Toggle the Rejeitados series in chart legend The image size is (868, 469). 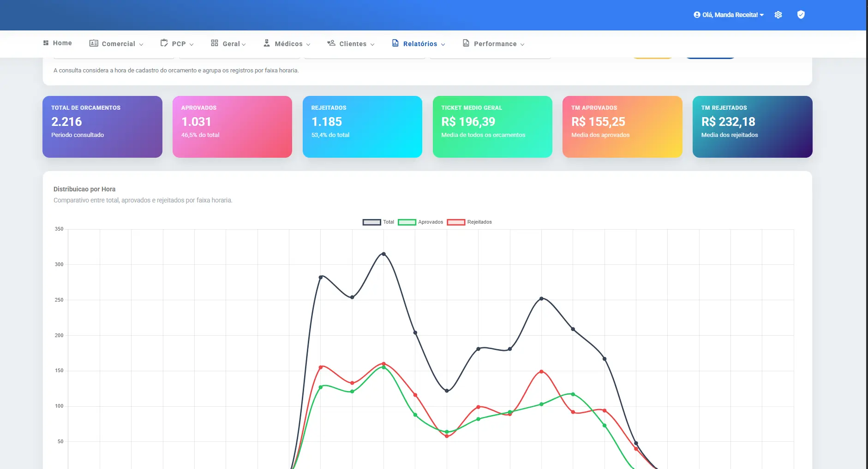[469, 222]
